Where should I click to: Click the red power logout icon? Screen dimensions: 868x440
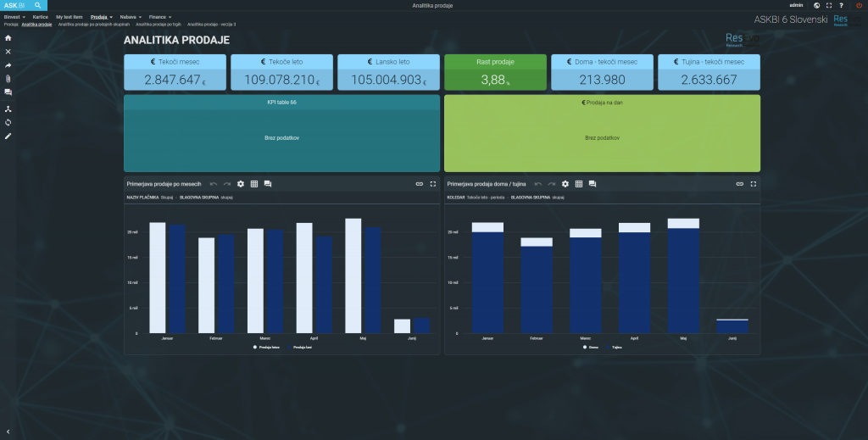click(x=860, y=5)
